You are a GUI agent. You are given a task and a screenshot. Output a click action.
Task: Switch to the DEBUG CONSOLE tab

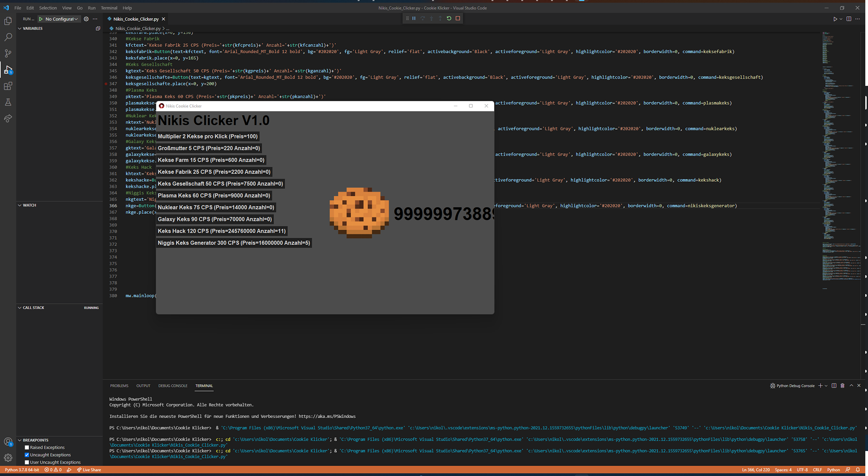tap(173, 386)
